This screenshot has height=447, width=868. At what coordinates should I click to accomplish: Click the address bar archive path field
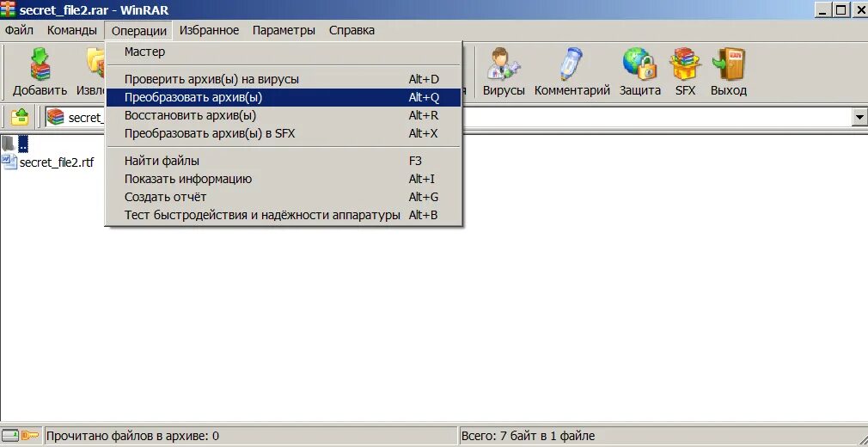(449, 117)
